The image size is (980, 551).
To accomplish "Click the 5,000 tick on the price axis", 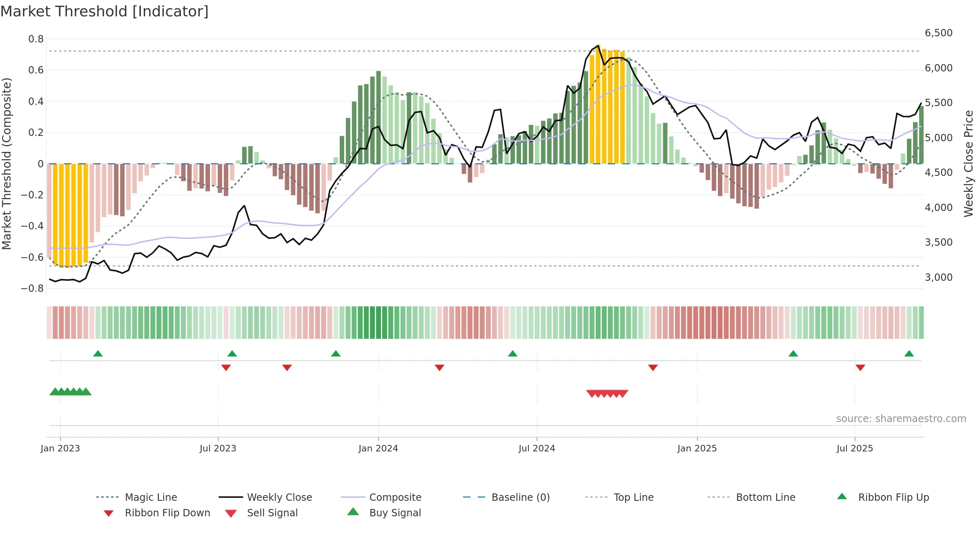I will 939,138.
